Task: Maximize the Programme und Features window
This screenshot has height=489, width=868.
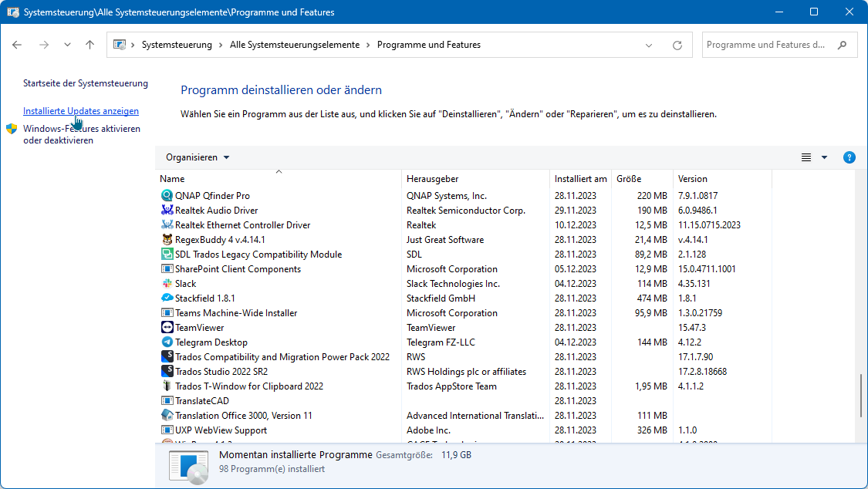Action: click(x=814, y=12)
